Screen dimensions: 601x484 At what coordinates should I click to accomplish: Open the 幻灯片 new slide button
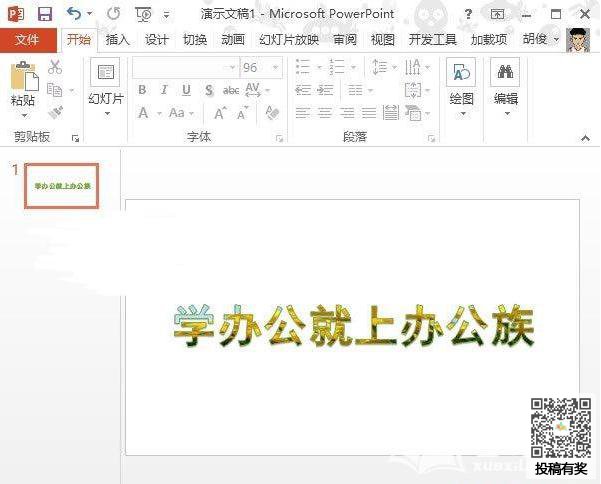(105, 88)
